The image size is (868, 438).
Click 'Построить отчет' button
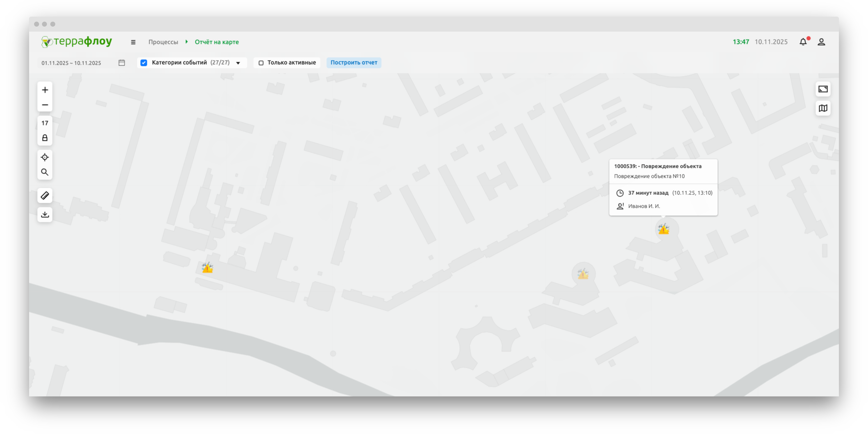[354, 62]
